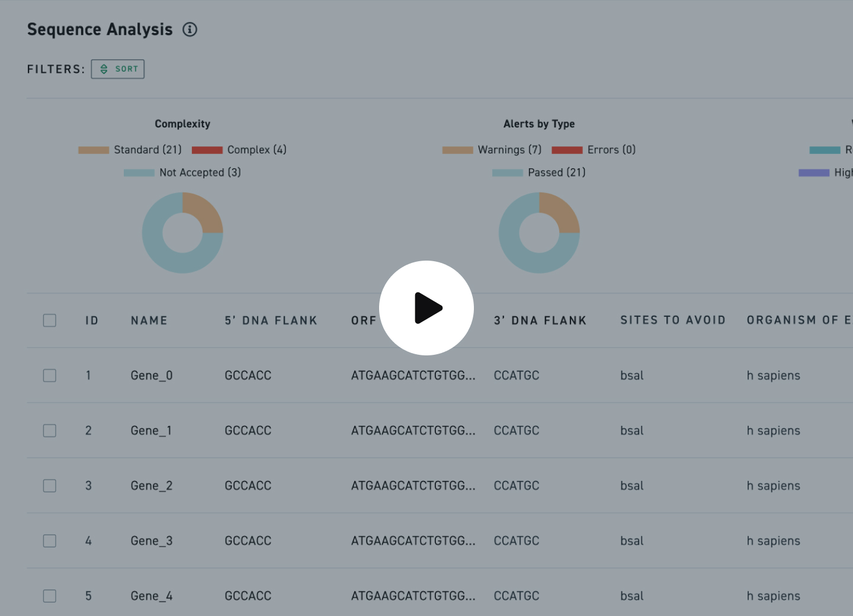Toggle the Complex (4) legend color swatch
Screen dimensions: 853x616
(x=207, y=150)
